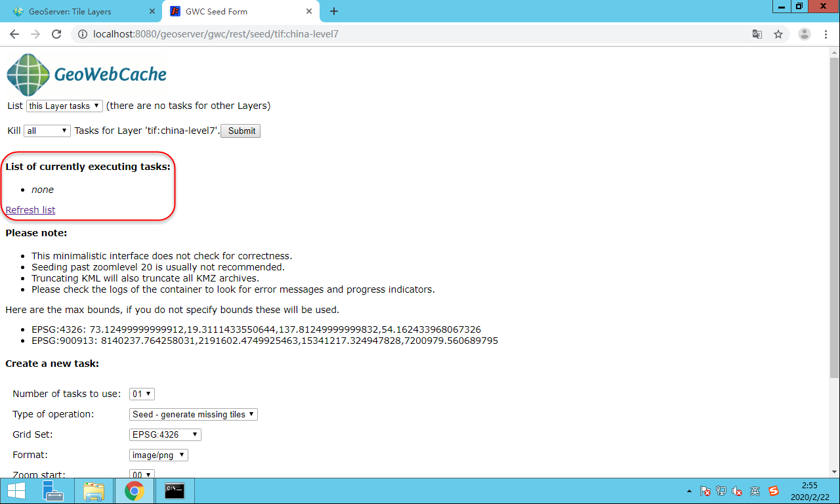Image resolution: width=840 pixels, height=504 pixels.
Task: Reload the current page
Action: [57, 34]
